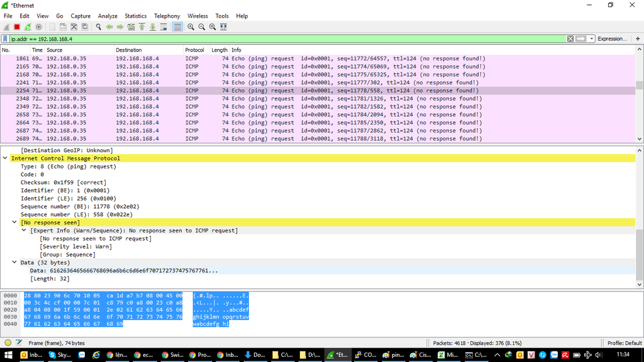Collapse the Internet Control Message Protocol section
This screenshot has width=644, height=362.
6,158
